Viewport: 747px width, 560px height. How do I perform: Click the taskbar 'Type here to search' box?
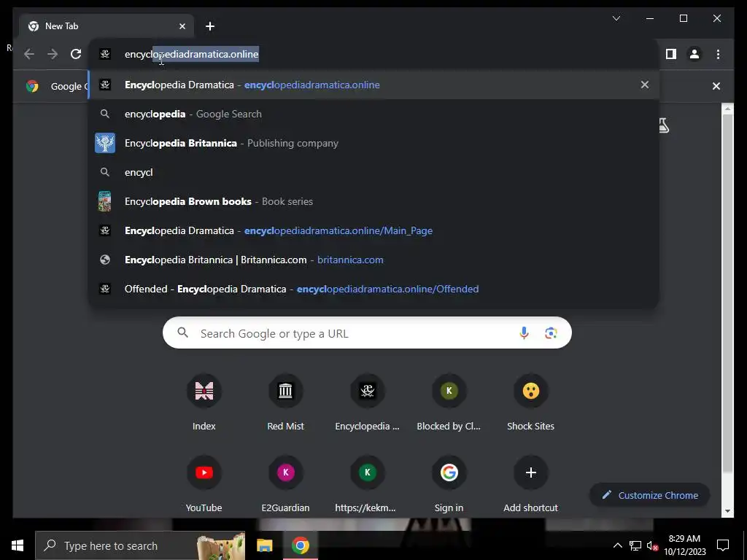coord(140,545)
